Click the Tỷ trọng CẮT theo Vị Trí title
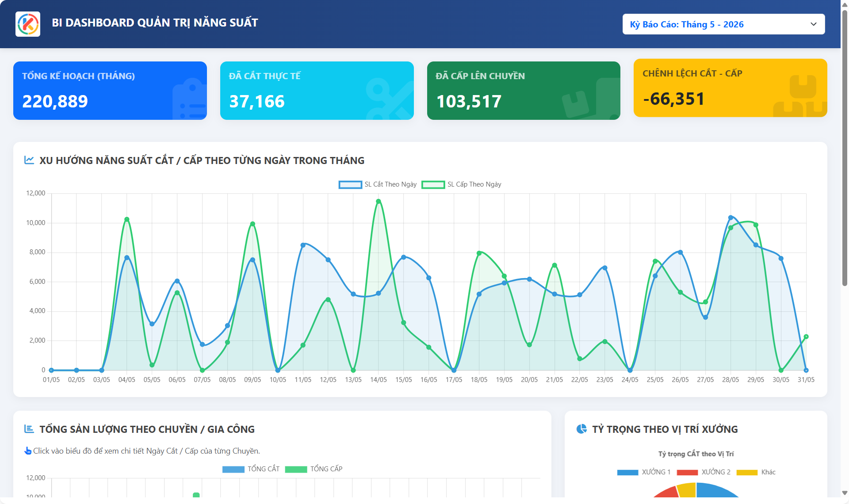This screenshot has width=849, height=504. [x=696, y=454]
